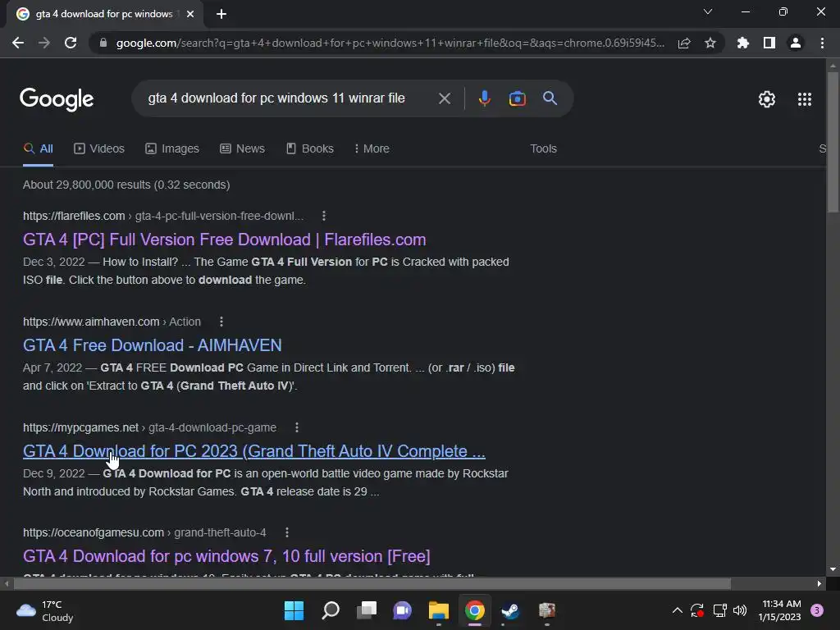
Task: Open Task View on taskbar
Action: pyautogui.click(x=367, y=610)
